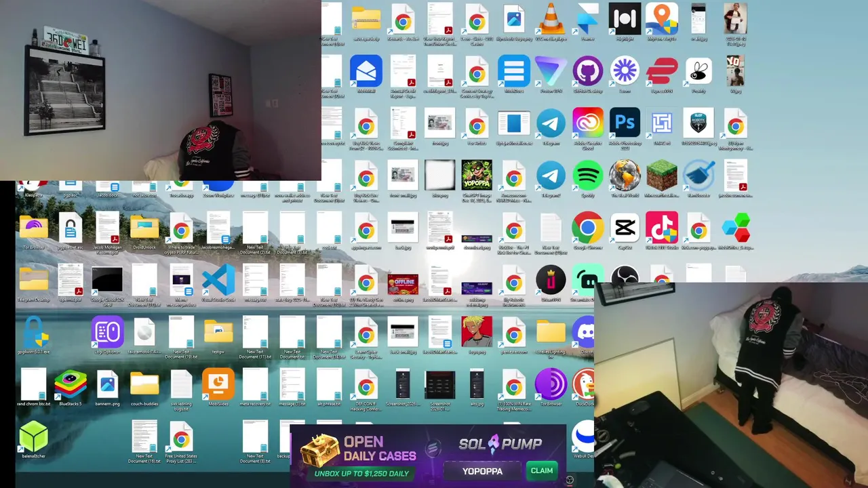Viewport: 868px width, 488px height.
Task: Open the VLC media player desktop shortcut
Action: pyautogui.click(x=551, y=19)
